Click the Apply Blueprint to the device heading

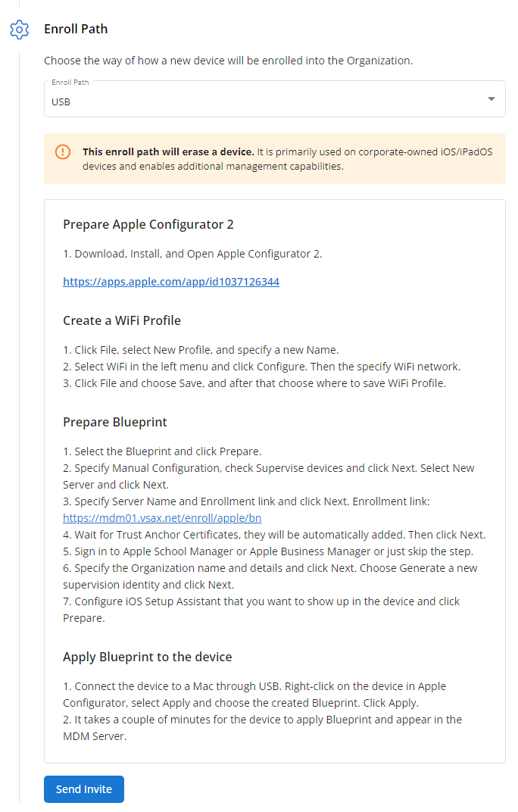148,657
